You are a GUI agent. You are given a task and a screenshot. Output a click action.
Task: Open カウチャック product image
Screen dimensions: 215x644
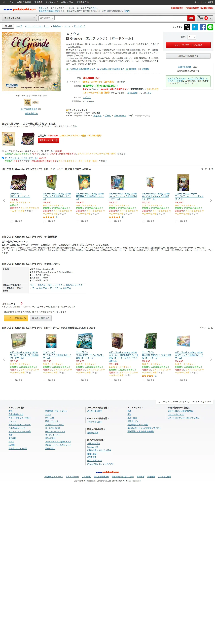tap(183, 341)
